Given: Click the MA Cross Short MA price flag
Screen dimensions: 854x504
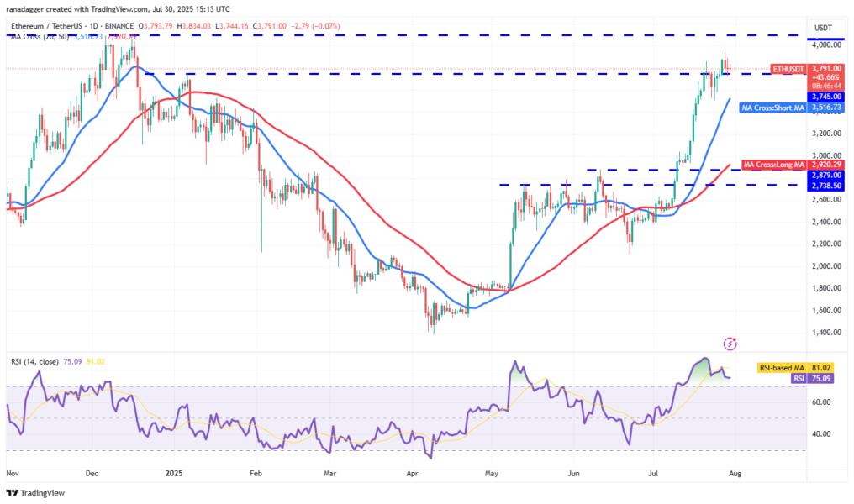Looking at the screenshot, I should 773,107.
